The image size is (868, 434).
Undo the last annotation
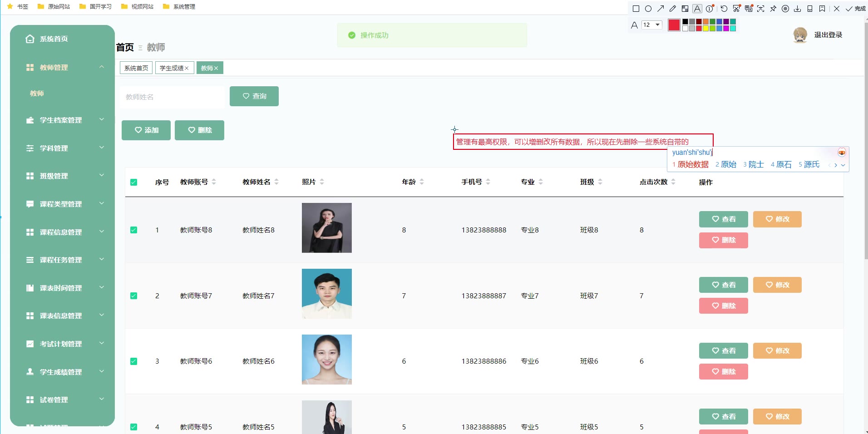pyautogui.click(x=724, y=9)
